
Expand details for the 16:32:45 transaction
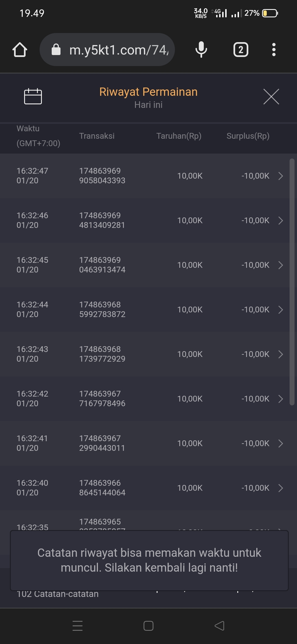pyautogui.click(x=280, y=265)
